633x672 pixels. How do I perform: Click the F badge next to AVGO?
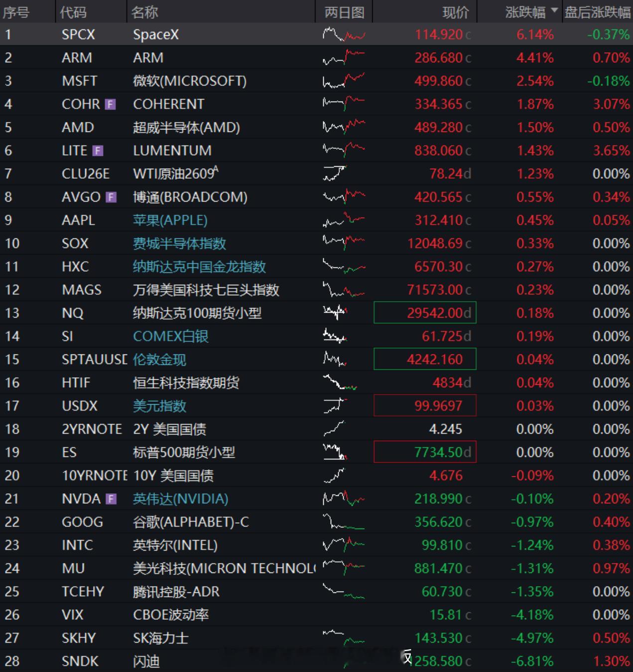(111, 197)
